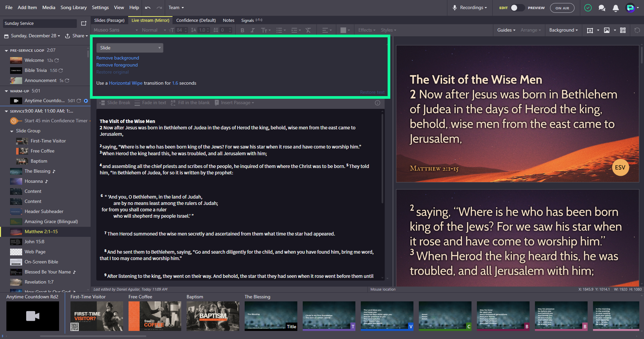Click the reset rotate icon in the toolbar
644x339 pixels.
coord(637,30)
